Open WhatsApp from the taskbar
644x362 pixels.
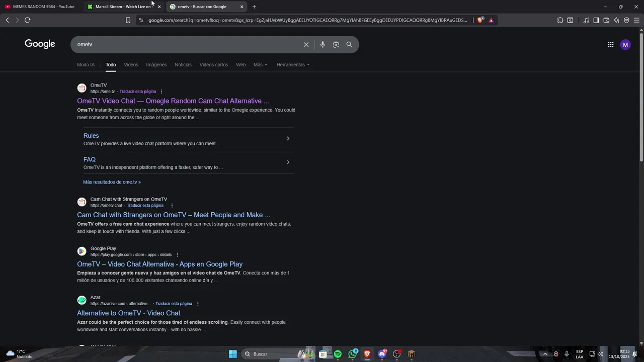pos(353,354)
